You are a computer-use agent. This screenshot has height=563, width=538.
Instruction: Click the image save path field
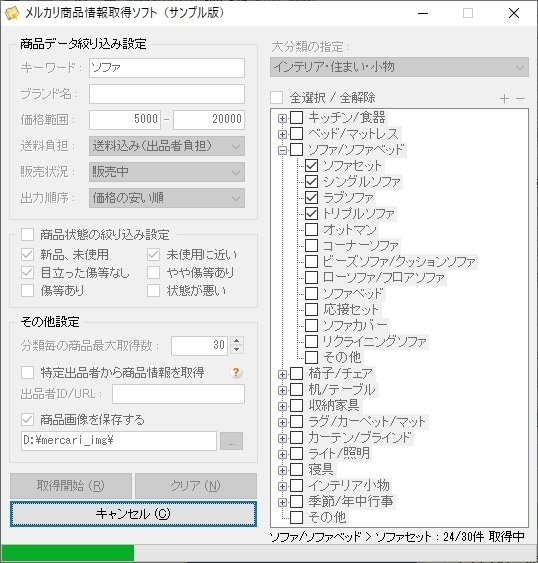119,441
